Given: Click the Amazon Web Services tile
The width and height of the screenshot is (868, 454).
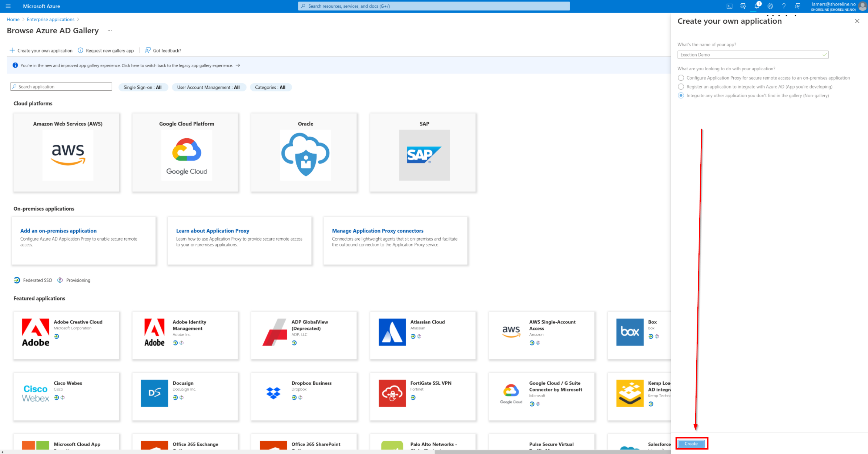Looking at the screenshot, I should point(66,152).
